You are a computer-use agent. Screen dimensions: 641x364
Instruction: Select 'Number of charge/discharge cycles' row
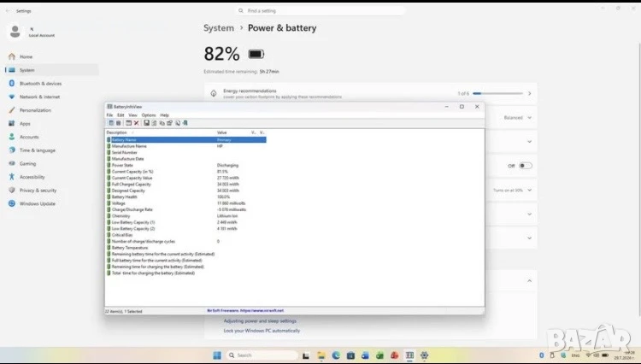coord(186,242)
